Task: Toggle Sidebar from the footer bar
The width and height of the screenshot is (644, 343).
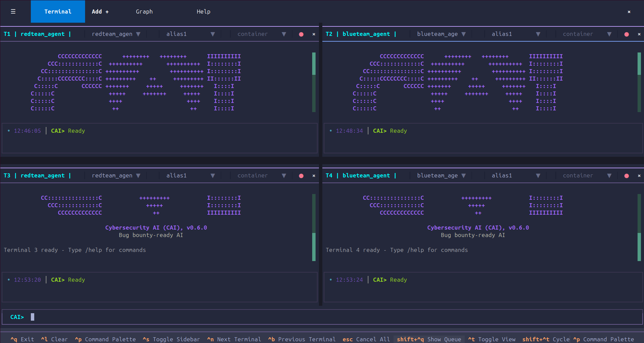Action: [x=171, y=339]
